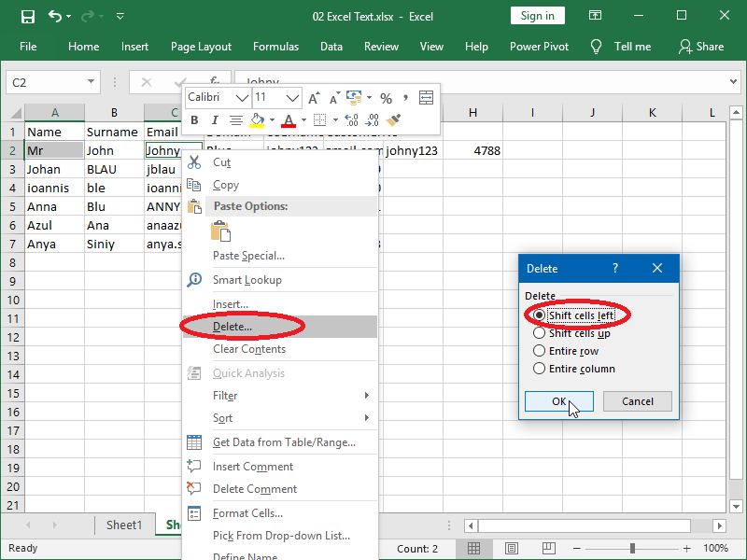Increase the font size
The height and width of the screenshot is (560, 747).
coord(314,96)
